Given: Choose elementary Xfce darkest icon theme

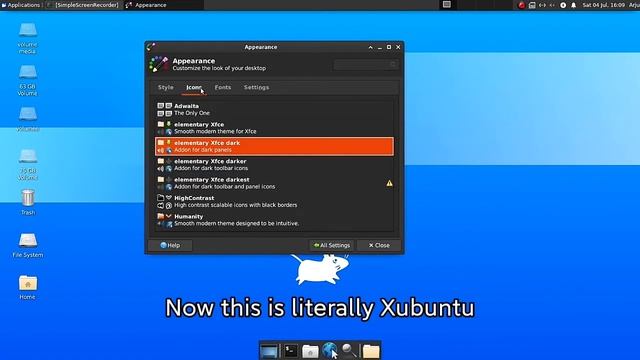Looking at the screenshot, I should [274, 183].
